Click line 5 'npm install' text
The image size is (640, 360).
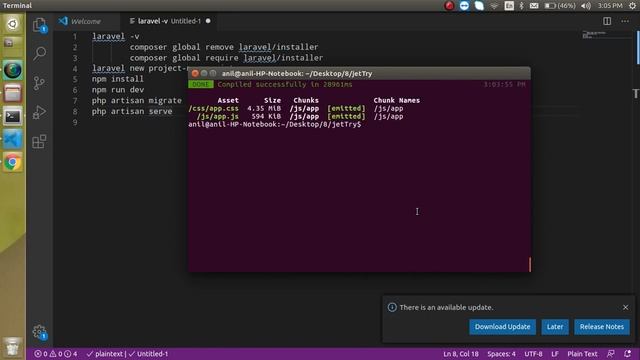(x=118, y=79)
